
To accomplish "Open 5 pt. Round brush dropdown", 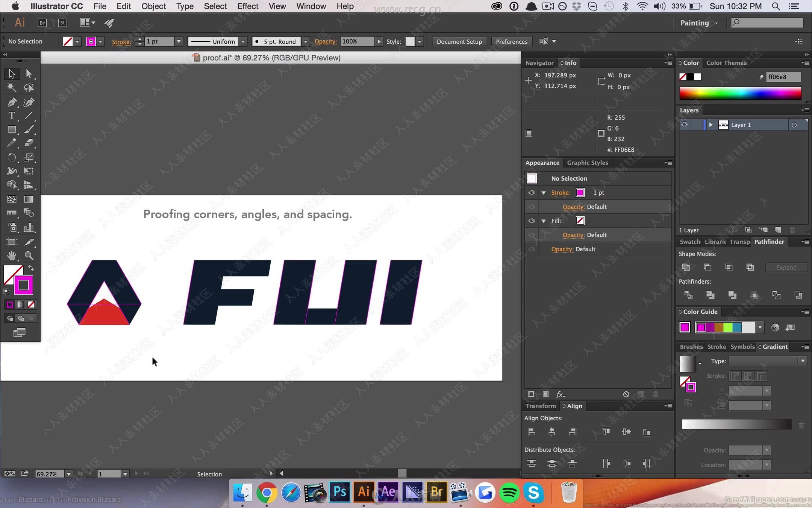I will 306,41.
